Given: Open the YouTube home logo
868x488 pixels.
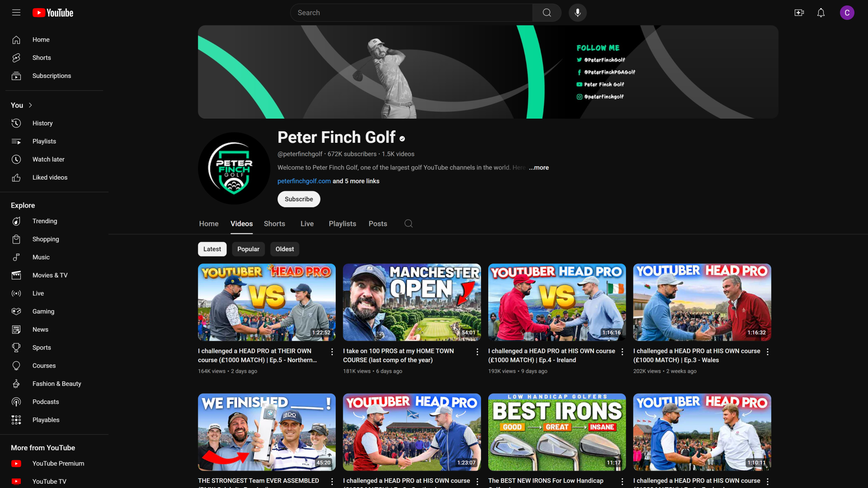Looking at the screenshot, I should tap(52, 13).
